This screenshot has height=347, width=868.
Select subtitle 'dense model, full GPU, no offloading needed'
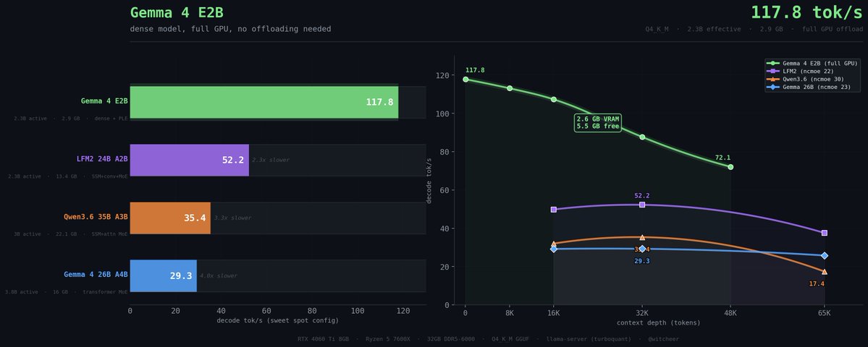point(230,29)
